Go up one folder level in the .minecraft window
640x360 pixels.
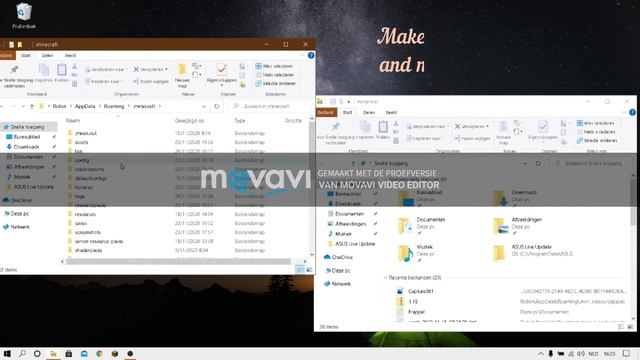coord(32,106)
